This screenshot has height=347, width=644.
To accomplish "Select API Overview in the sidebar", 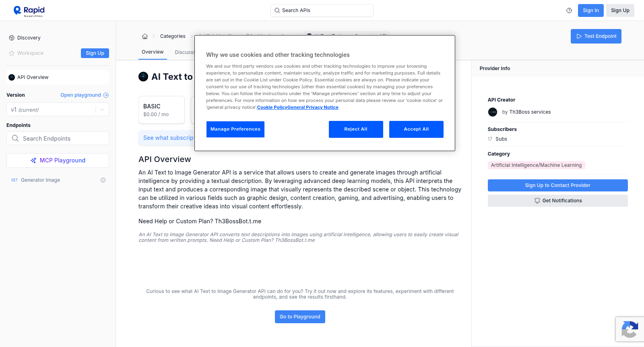I will [58, 77].
